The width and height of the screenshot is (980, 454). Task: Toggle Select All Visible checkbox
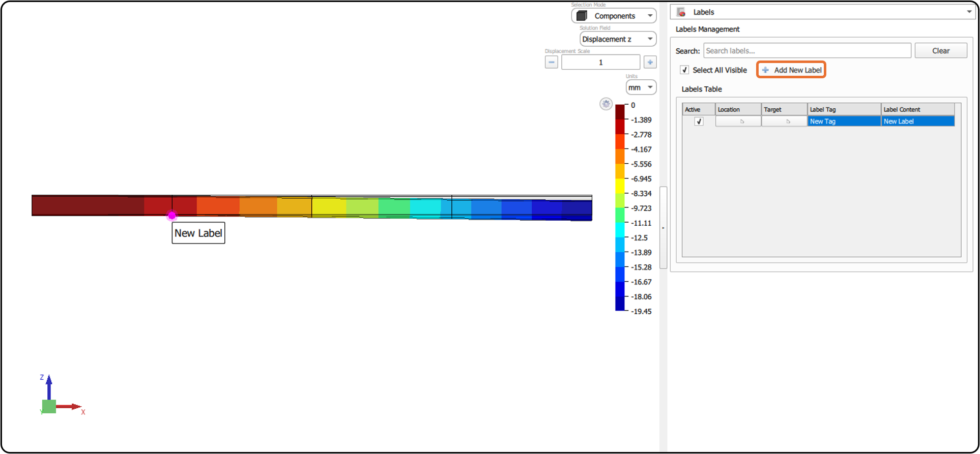click(x=684, y=70)
